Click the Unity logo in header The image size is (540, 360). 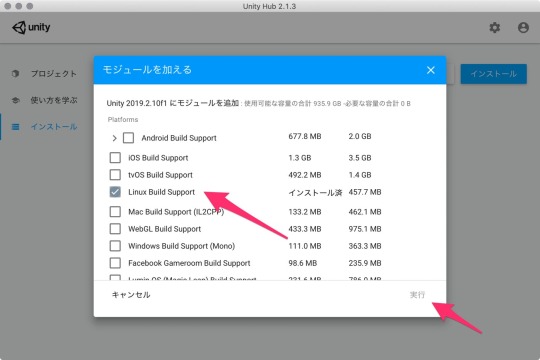pyautogui.click(x=31, y=27)
